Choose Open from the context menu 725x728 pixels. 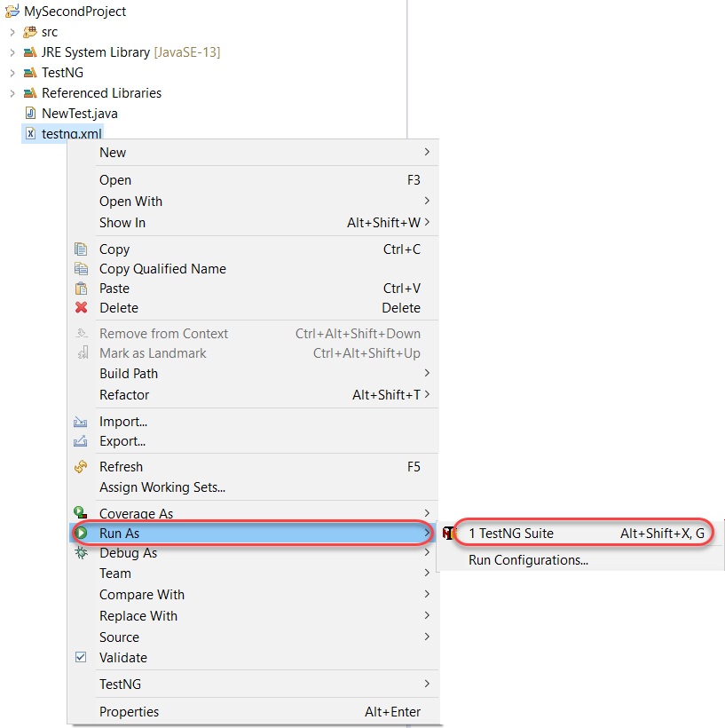coord(254,180)
